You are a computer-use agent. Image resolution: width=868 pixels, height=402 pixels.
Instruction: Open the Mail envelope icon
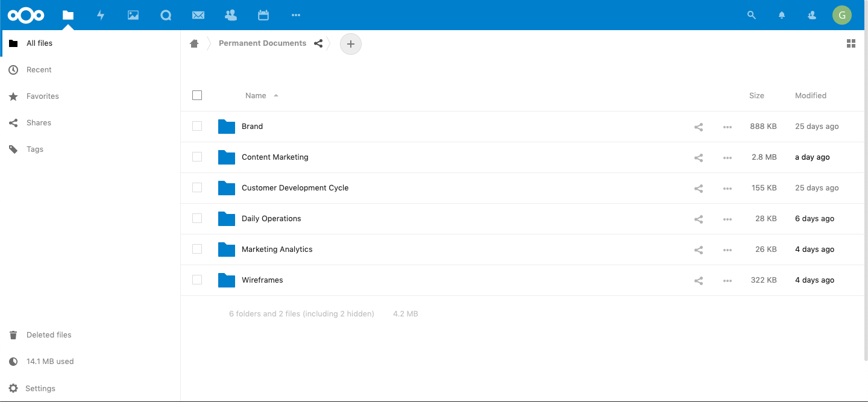click(x=198, y=15)
